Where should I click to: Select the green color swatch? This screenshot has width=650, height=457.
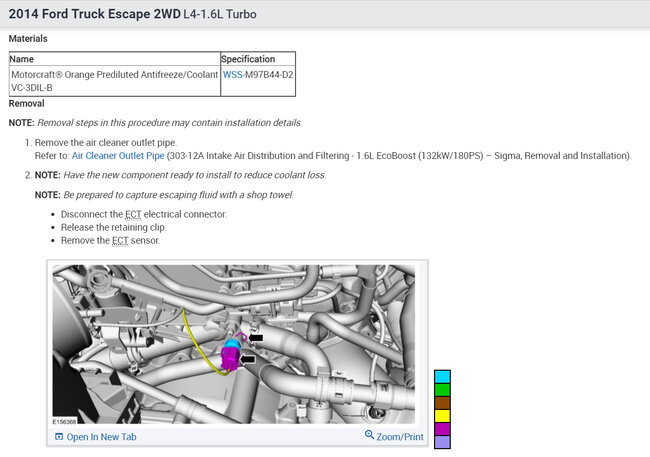pyautogui.click(x=443, y=390)
